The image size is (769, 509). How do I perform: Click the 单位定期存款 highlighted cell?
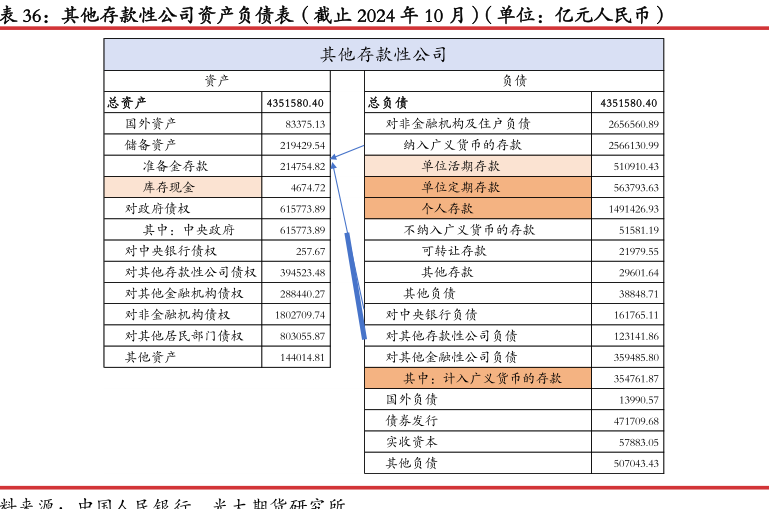click(x=461, y=187)
